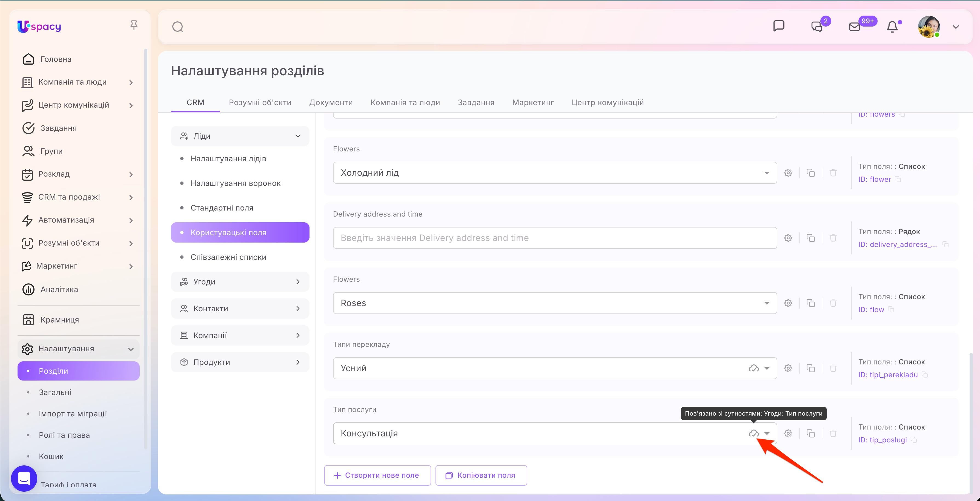
Task: Open Співзалежні списки
Action: click(228, 257)
